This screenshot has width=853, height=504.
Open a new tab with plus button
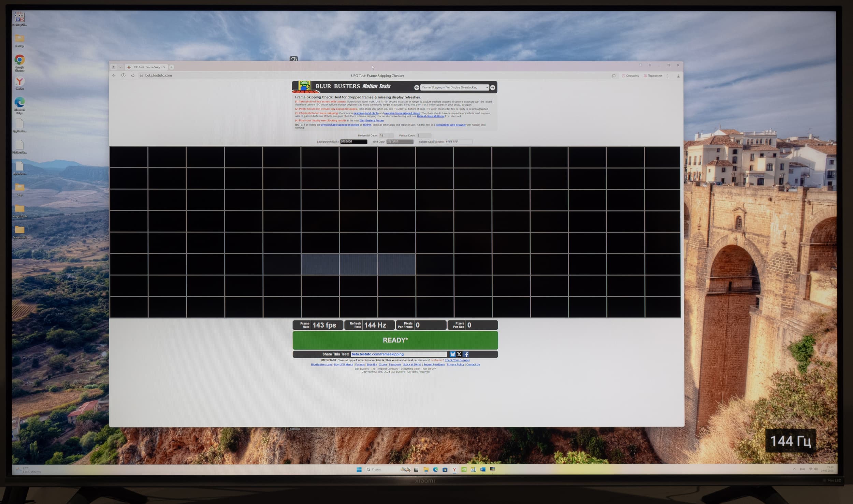(x=172, y=67)
